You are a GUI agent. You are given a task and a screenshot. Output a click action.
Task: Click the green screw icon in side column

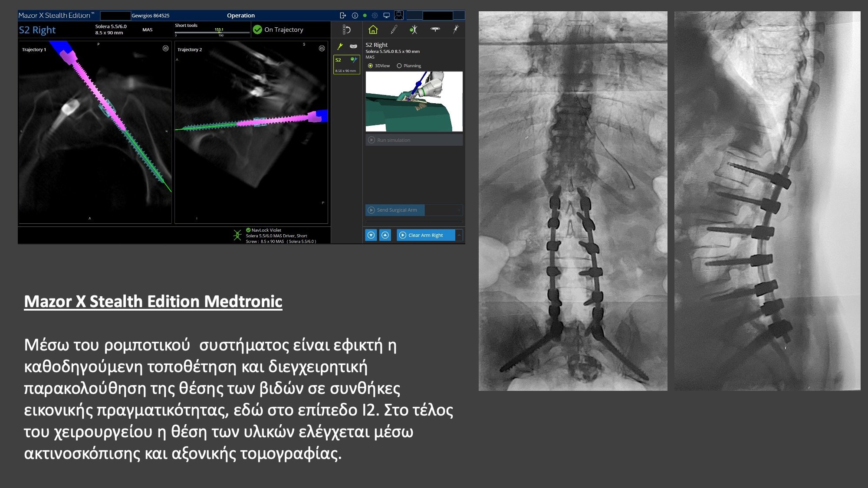pos(340,46)
